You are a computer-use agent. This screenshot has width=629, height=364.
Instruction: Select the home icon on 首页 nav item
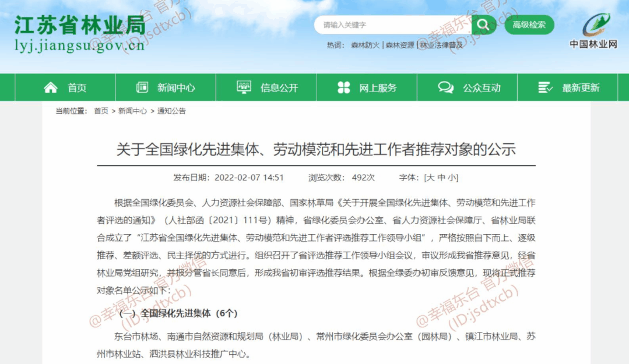pos(50,86)
